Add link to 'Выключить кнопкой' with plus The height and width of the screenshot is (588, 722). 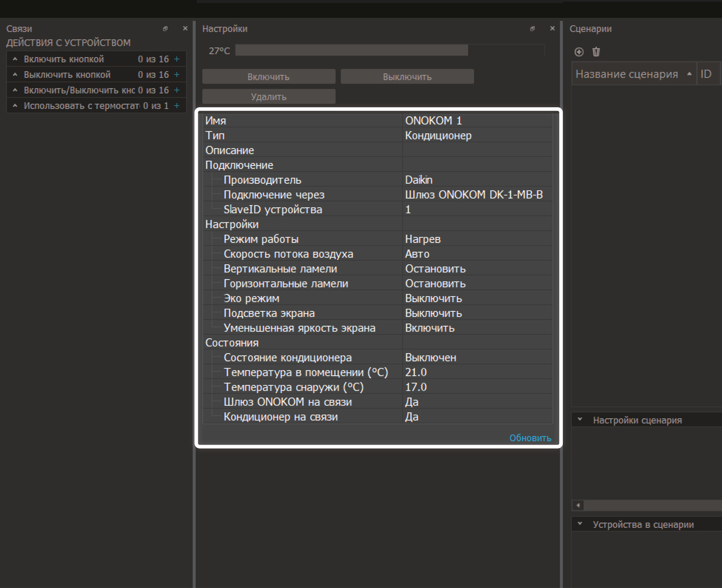[177, 75]
